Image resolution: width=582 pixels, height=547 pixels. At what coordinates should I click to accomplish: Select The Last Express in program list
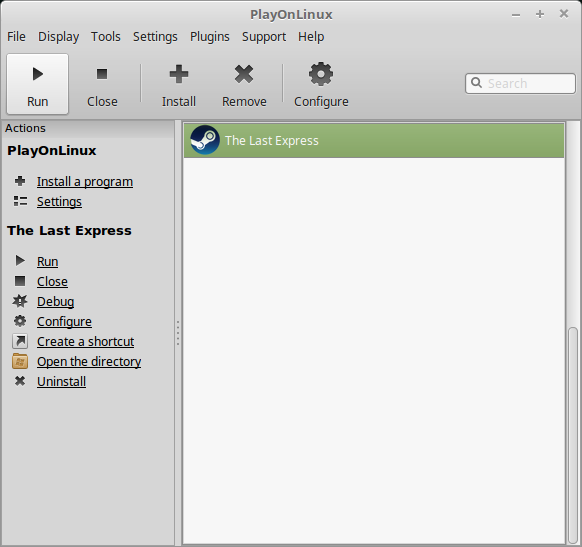pos(374,141)
